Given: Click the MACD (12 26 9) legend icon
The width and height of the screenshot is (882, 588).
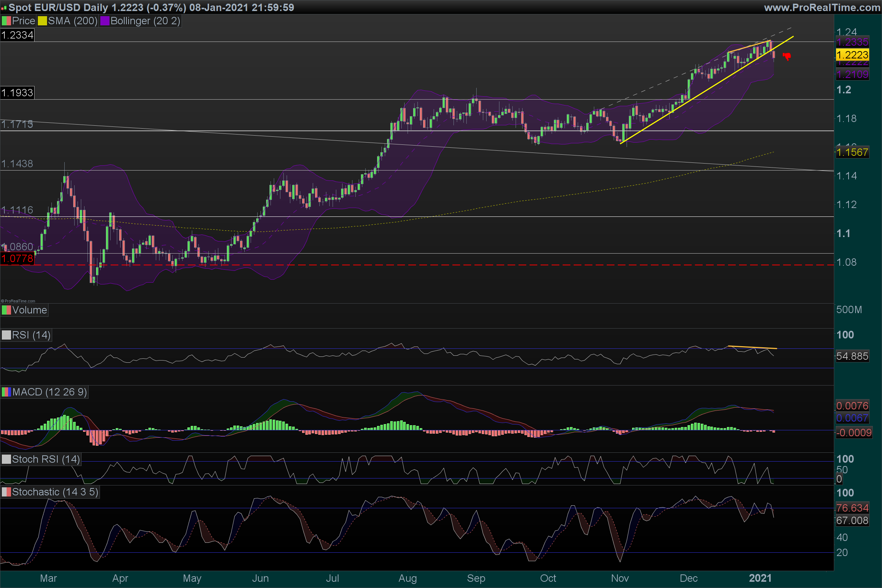Looking at the screenshot, I should point(6,392).
